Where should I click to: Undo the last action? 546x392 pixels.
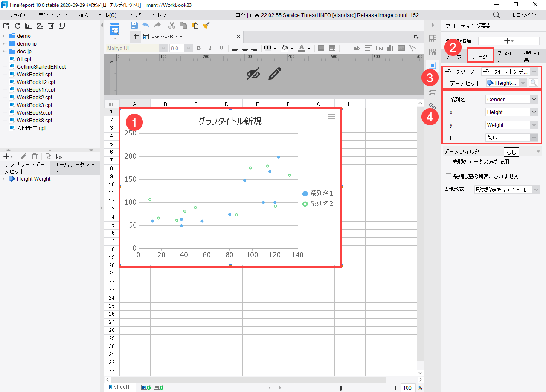coord(146,25)
